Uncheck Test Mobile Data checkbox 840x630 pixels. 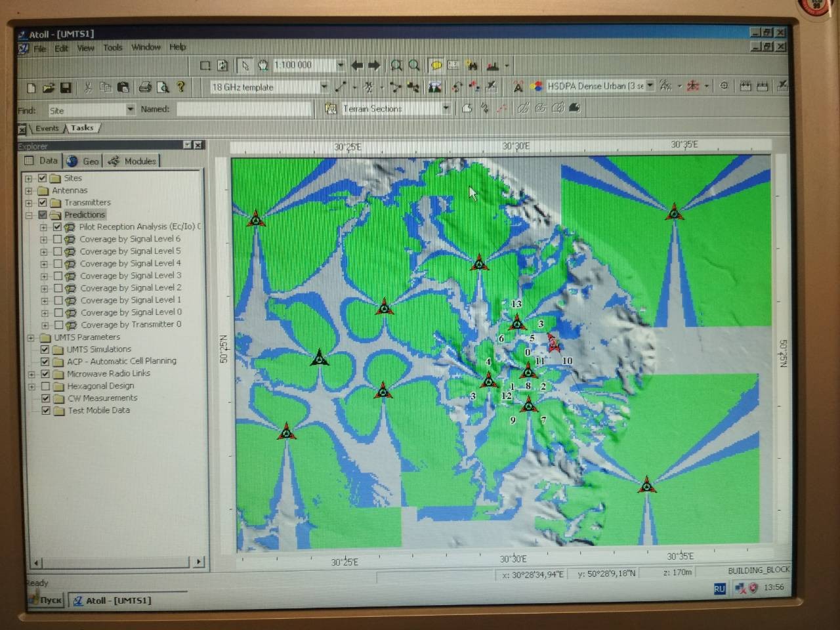pyautogui.click(x=45, y=410)
